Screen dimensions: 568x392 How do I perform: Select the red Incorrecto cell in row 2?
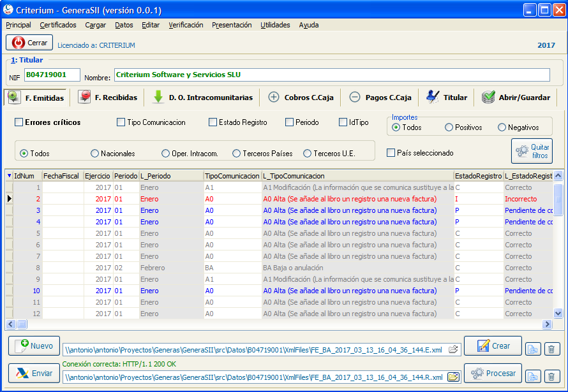tap(528, 199)
